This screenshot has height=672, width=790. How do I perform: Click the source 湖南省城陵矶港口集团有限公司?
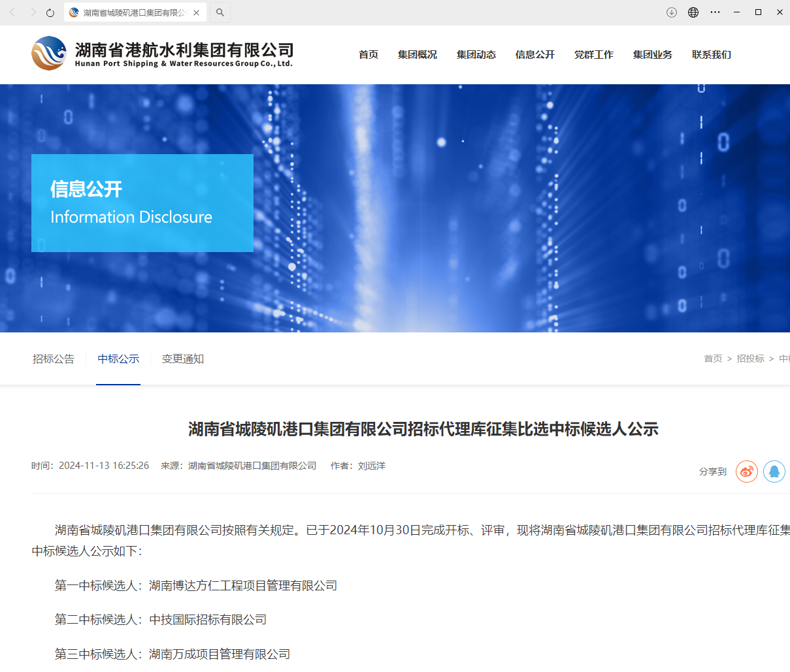coord(252,466)
